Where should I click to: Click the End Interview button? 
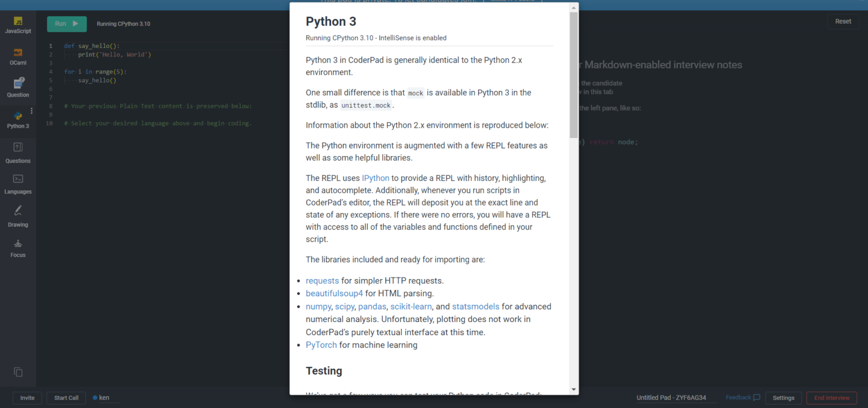pyautogui.click(x=831, y=397)
